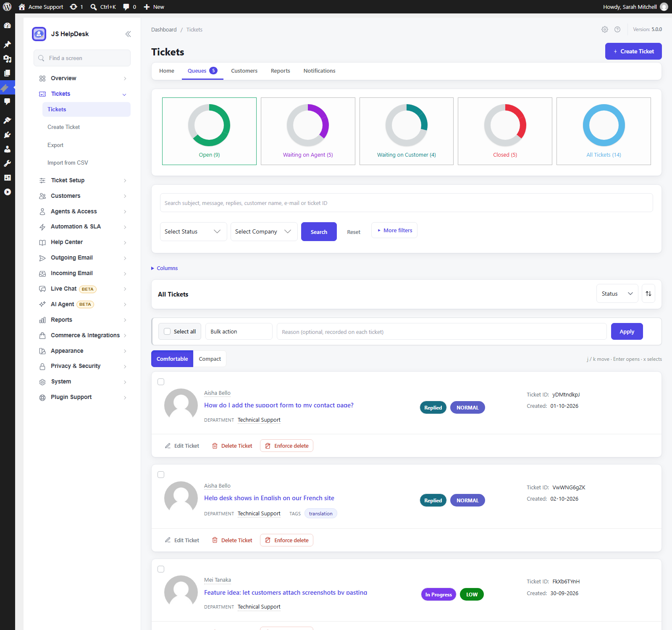
Task: Expand More filters
Action: 394,230
